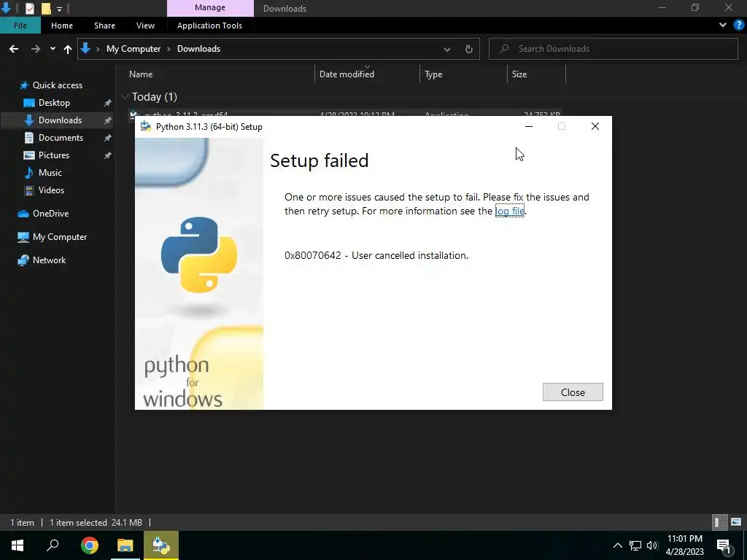Viewport: 747px width, 560px height.
Task: Sort by the Size column header
Action: click(519, 74)
